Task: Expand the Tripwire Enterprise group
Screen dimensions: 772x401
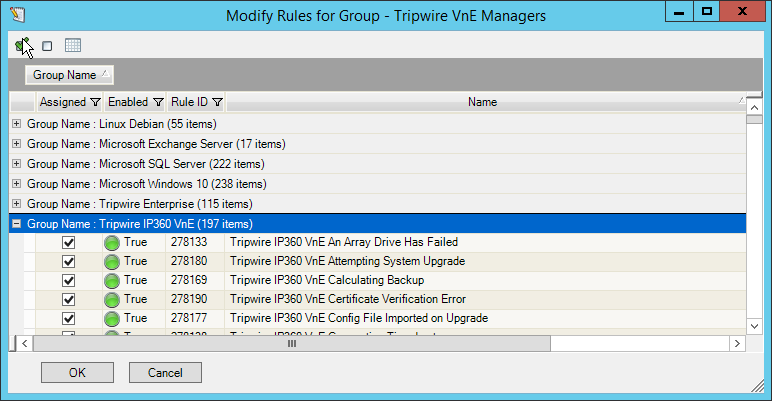Action: pyautogui.click(x=16, y=203)
